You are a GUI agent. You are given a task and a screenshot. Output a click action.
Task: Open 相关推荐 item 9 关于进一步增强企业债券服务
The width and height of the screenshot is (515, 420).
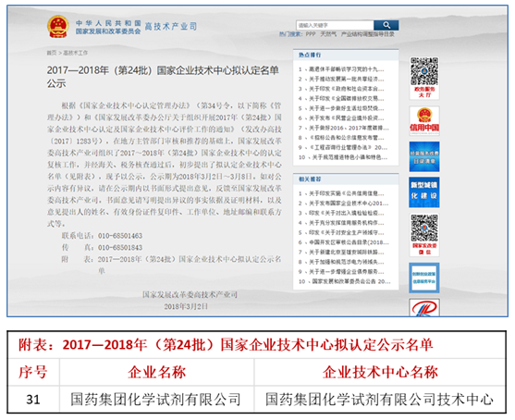(x=341, y=272)
